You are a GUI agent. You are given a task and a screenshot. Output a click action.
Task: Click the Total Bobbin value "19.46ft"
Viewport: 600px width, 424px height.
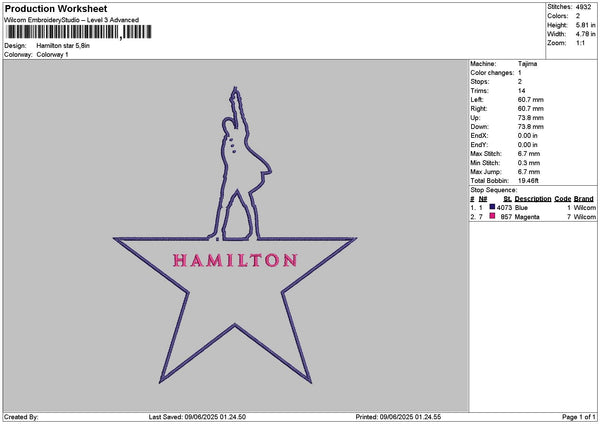[528, 181]
